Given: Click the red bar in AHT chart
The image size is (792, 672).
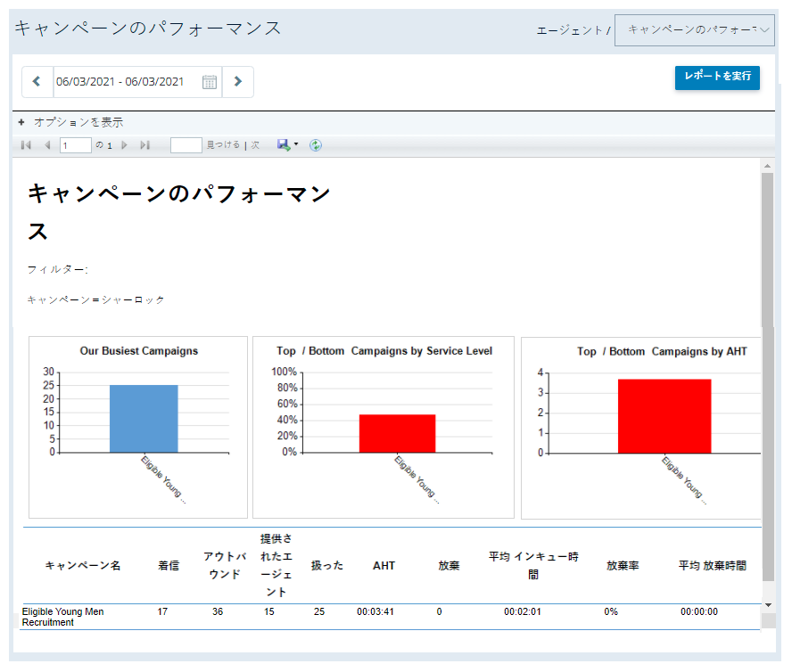Looking at the screenshot, I should (x=664, y=416).
